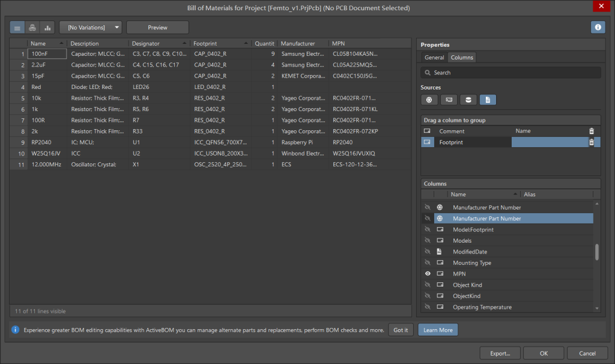Open the blue info icon at top right
The width and height of the screenshot is (615, 364).
point(598,27)
